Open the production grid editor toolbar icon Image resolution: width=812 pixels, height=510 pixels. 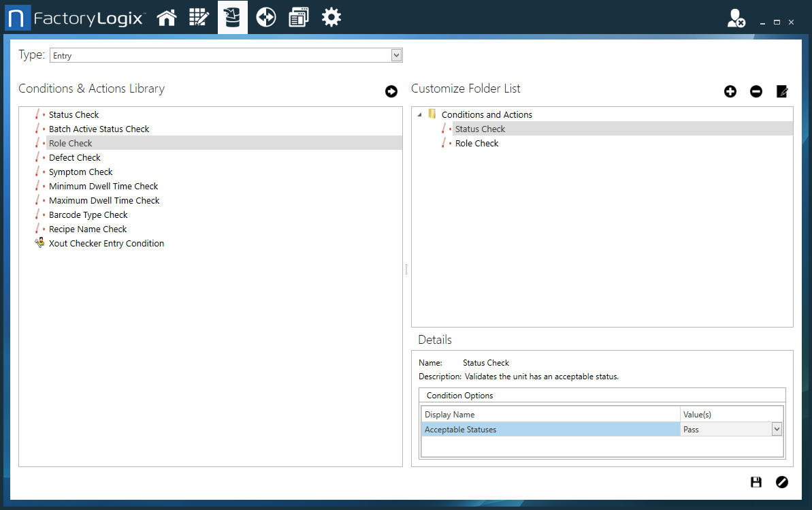click(x=199, y=16)
